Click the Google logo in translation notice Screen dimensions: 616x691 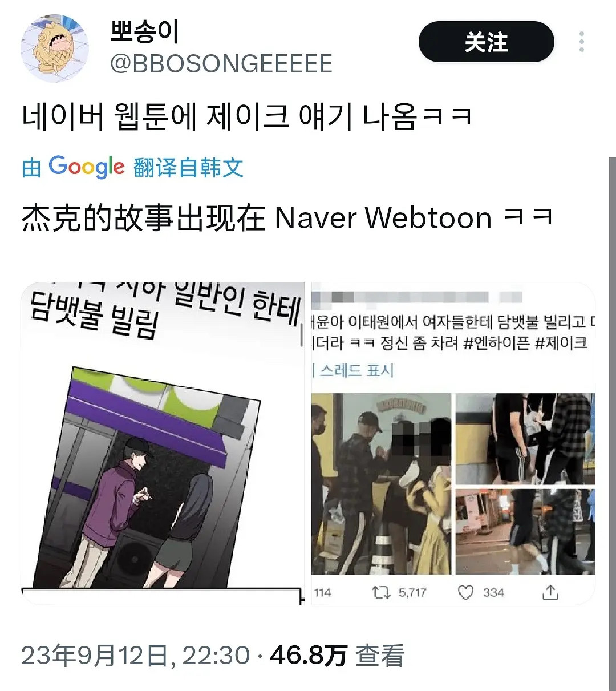tap(86, 167)
